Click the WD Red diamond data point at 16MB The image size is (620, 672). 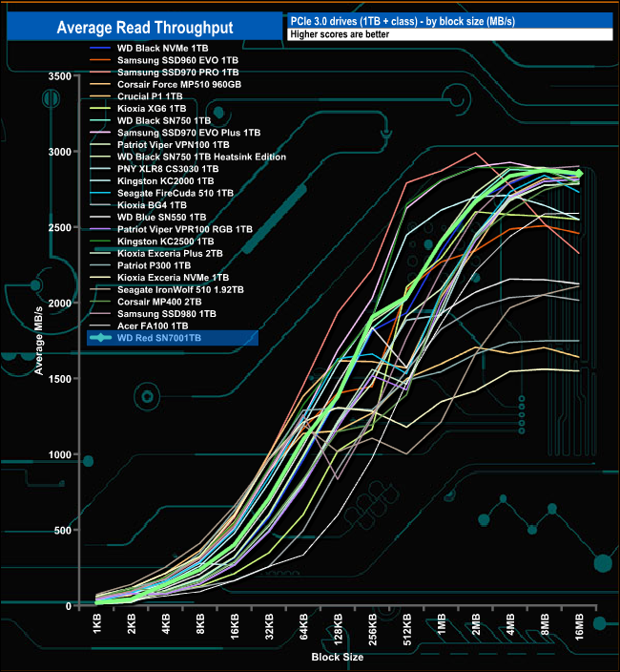pyautogui.click(x=579, y=174)
